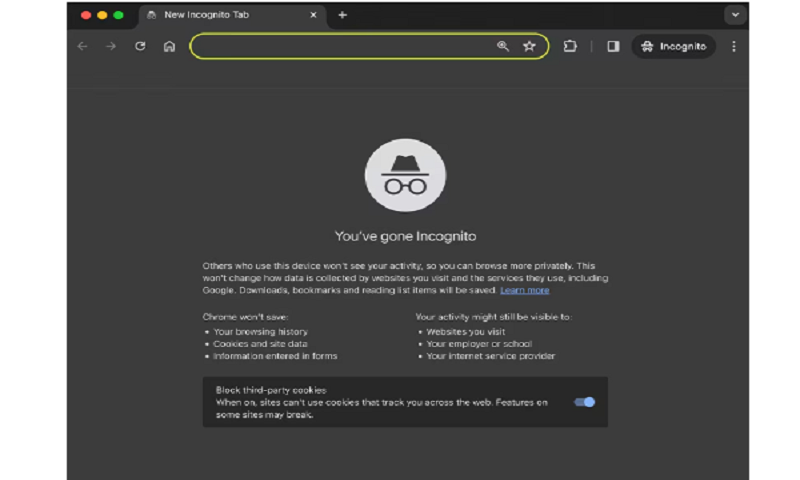Maximize the window with green button

[118, 15]
